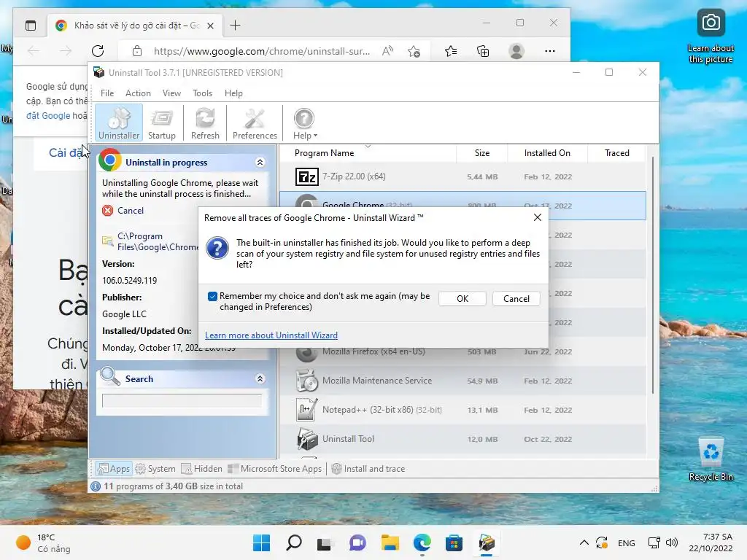This screenshot has height=560, width=747.
Task: Open the Tools menu
Action: 203,93
